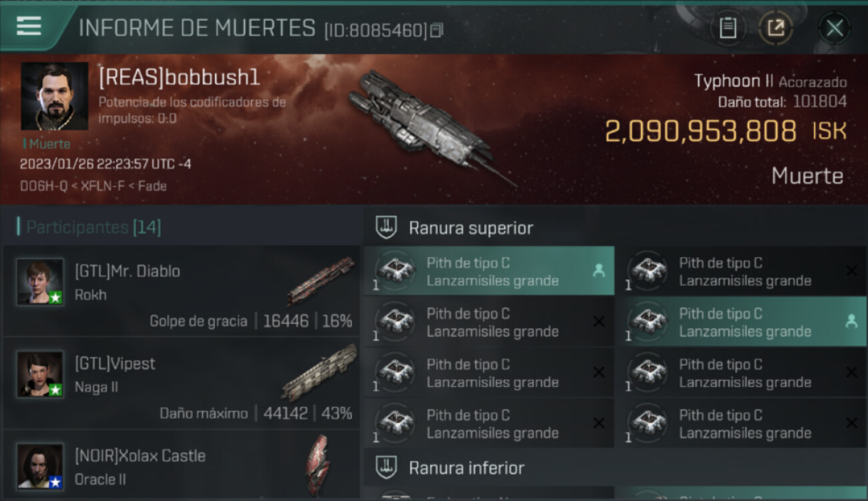Screen dimensions: 868x501
Task: Open Xolax Castle's Oracle II ship icon
Action: (x=318, y=465)
